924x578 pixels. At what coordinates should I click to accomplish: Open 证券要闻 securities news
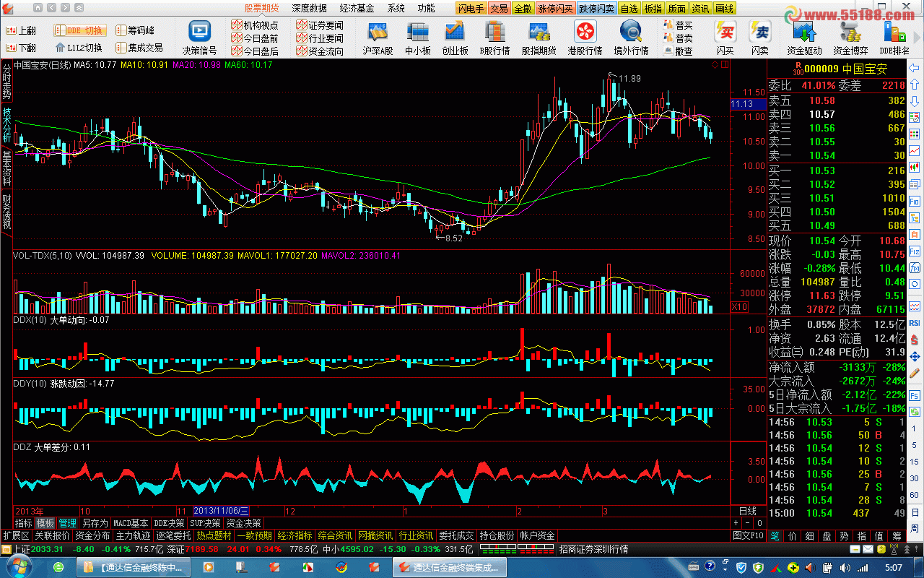click(x=320, y=25)
